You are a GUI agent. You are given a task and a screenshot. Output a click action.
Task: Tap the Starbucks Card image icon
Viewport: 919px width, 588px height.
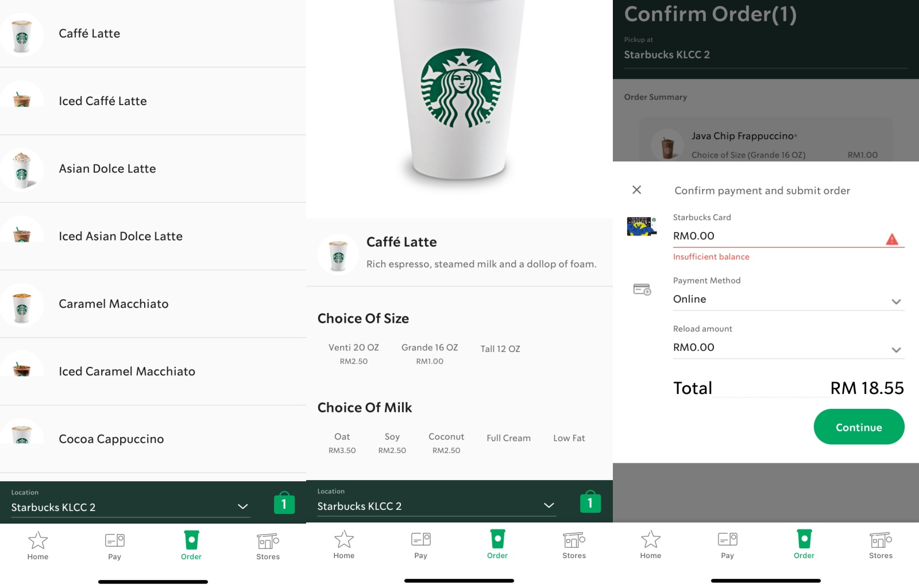(x=642, y=226)
